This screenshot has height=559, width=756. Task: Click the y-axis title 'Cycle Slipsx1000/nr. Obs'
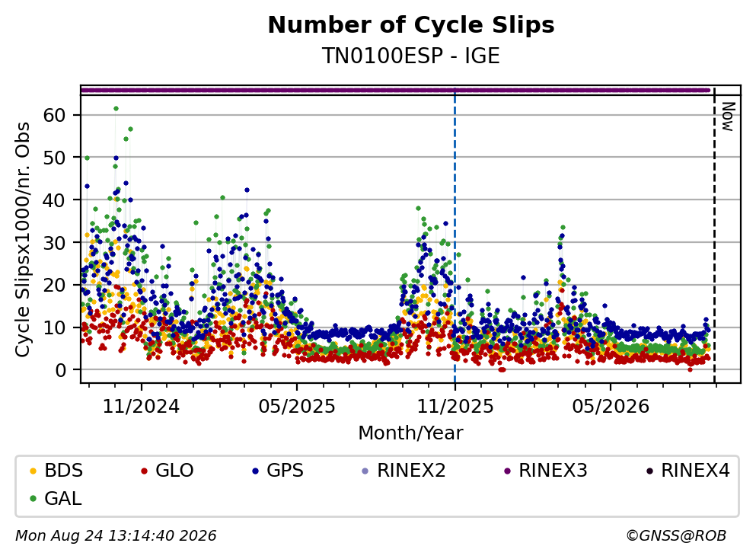pos(22,239)
